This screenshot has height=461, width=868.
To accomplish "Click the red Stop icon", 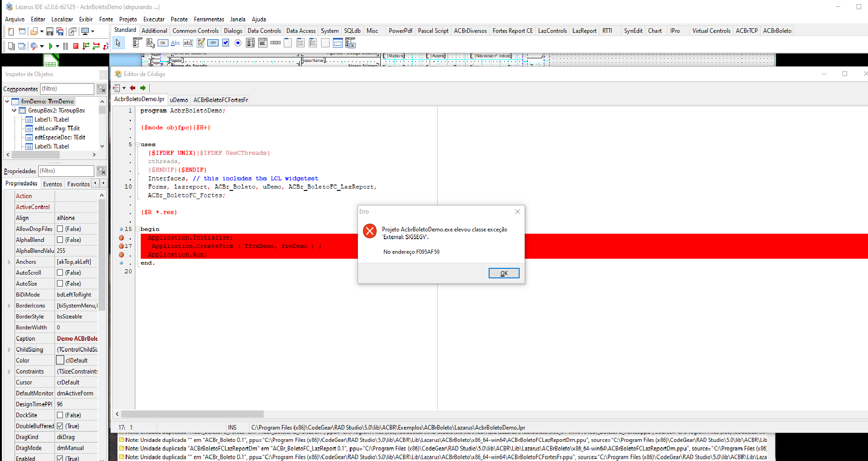I will pos(76,46).
